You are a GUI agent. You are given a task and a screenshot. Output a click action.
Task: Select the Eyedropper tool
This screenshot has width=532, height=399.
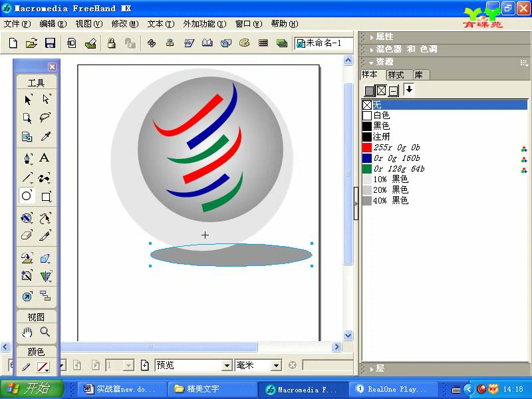[46, 136]
